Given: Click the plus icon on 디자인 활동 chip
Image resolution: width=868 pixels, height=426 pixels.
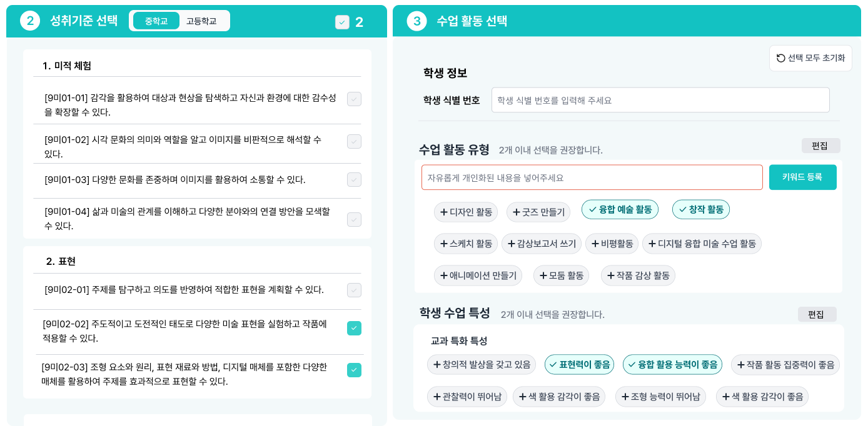Looking at the screenshot, I should coord(444,212).
